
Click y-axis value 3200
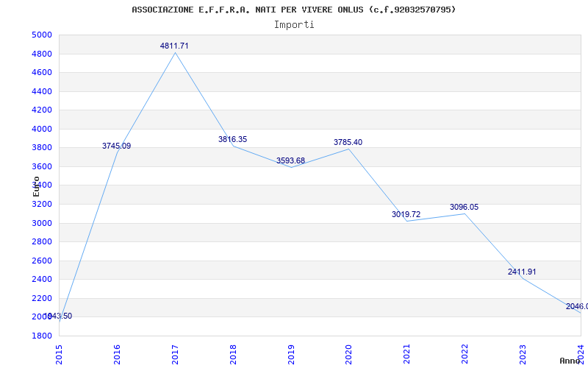41,204
